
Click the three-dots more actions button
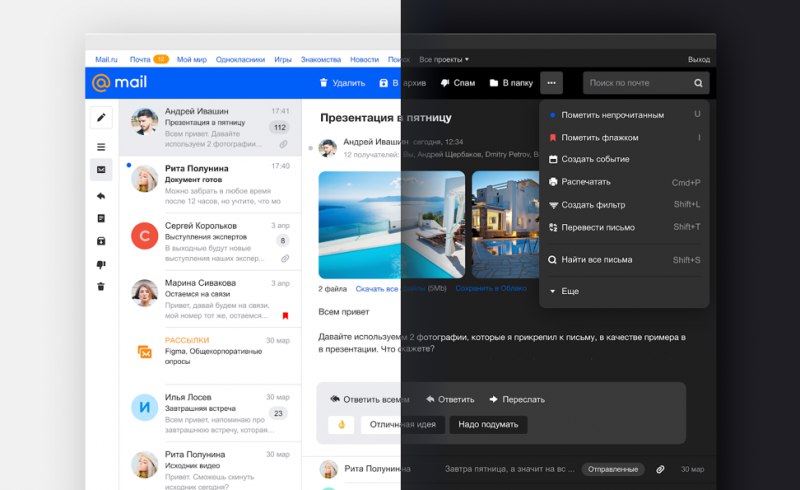(552, 83)
